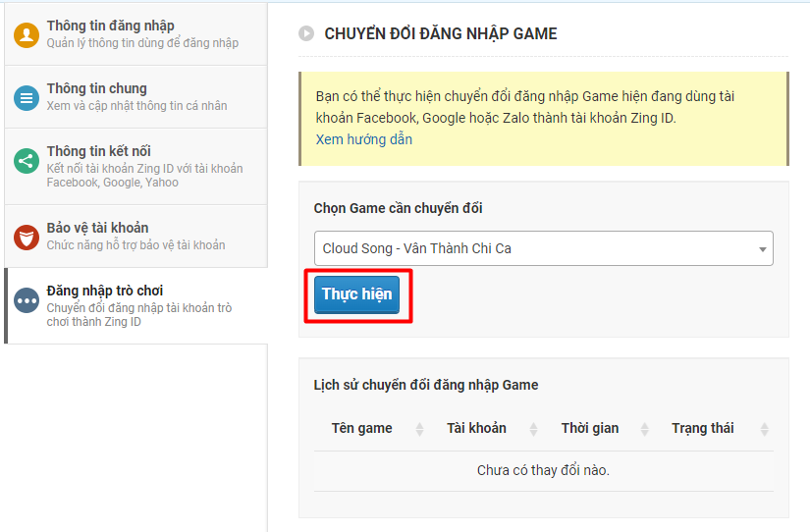Click the three-dots icon for game login
The image size is (810, 532).
pos(27,300)
